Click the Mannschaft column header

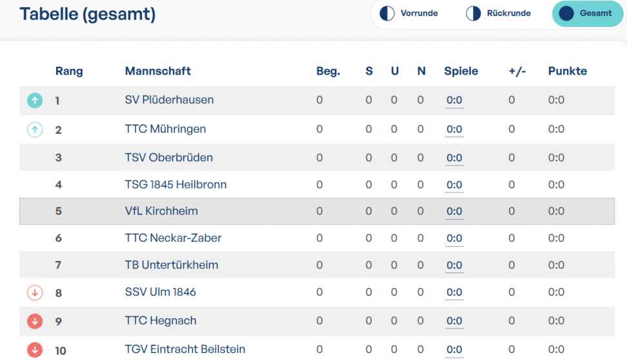[x=157, y=71]
